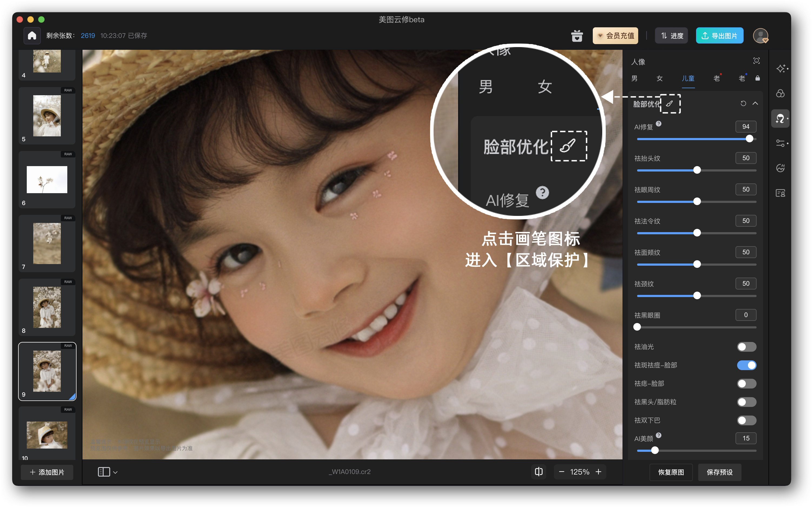Zoom out with the minus button
812x507 pixels.
pos(562,472)
